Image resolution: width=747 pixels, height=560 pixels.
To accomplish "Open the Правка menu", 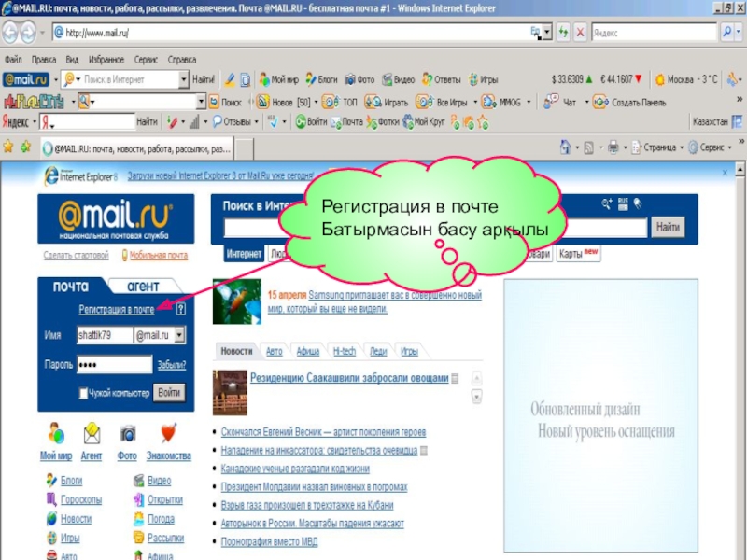I will tap(44, 60).
